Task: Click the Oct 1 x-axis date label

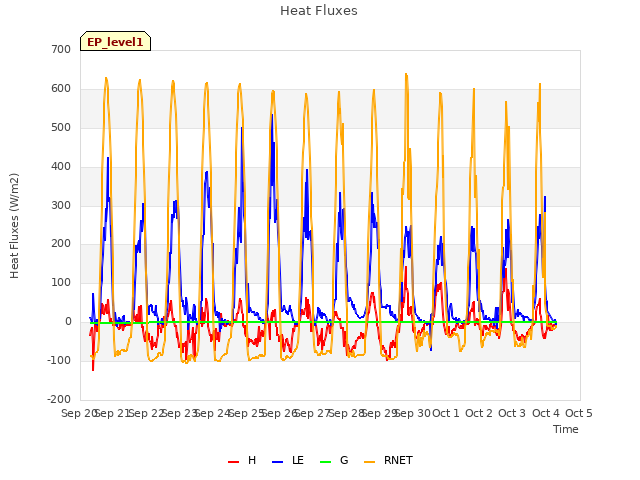Action: pos(446,413)
